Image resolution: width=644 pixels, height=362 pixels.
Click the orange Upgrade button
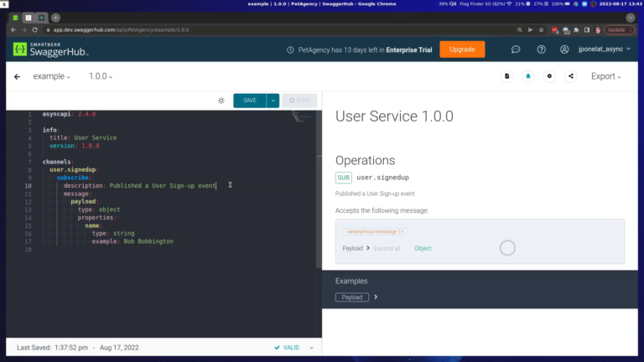click(462, 49)
